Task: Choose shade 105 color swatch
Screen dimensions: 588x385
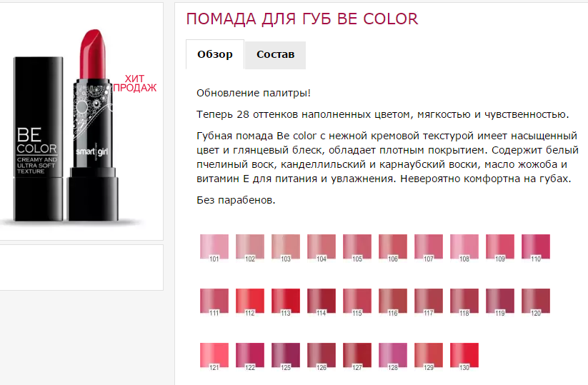Action: (357, 247)
